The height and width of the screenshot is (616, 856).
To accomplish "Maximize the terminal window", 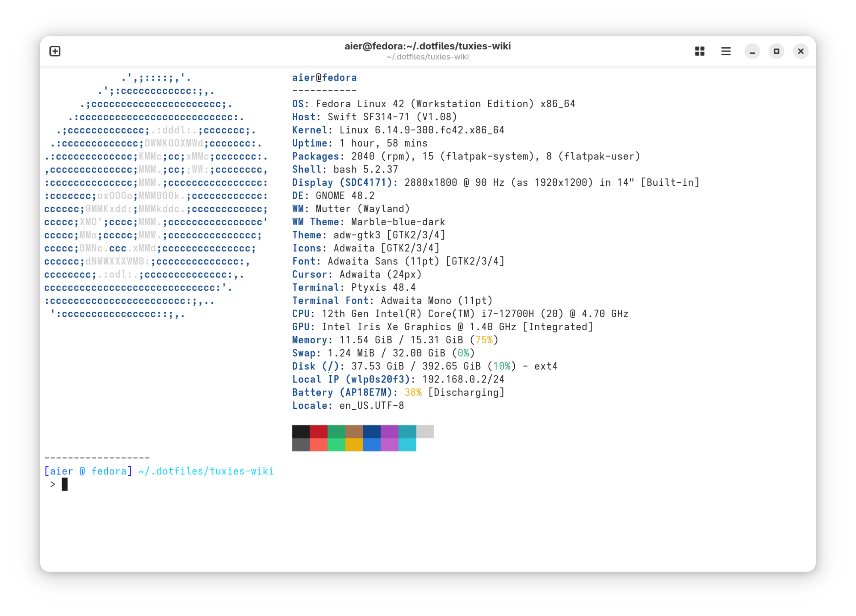I will click(776, 51).
